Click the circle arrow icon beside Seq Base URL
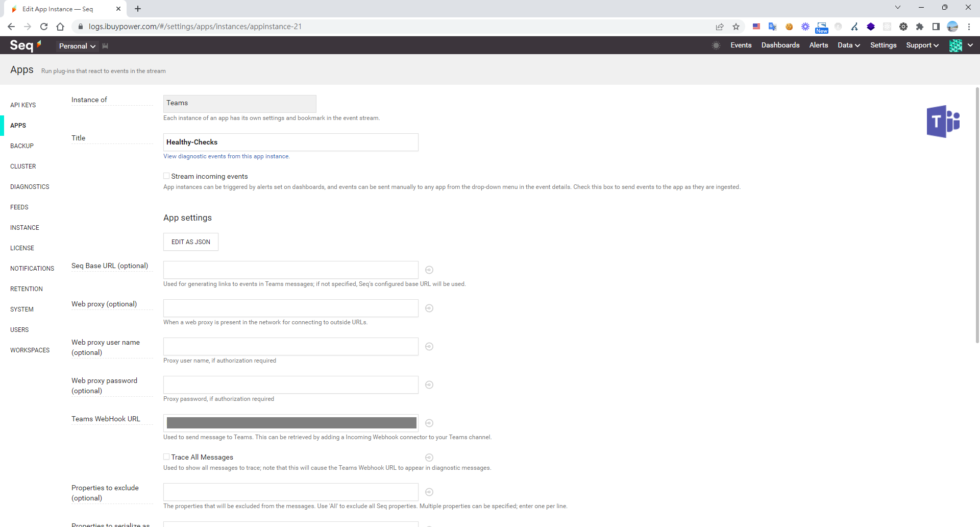 click(429, 270)
